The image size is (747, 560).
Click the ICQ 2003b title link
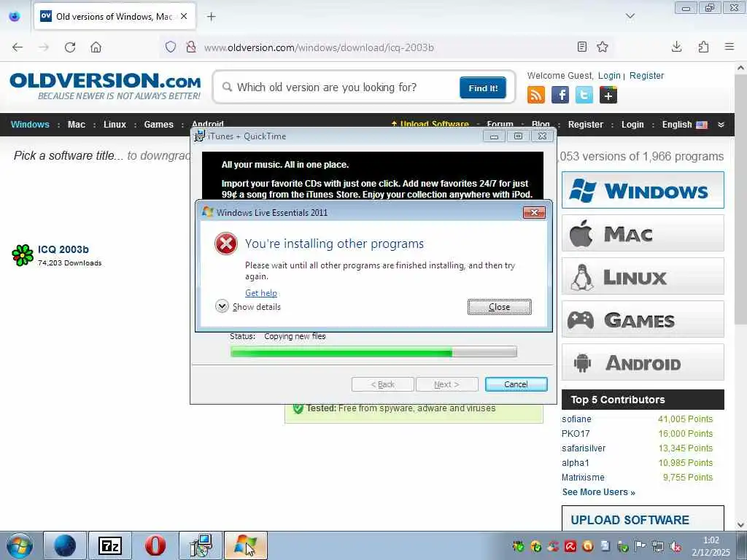[x=63, y=249]
